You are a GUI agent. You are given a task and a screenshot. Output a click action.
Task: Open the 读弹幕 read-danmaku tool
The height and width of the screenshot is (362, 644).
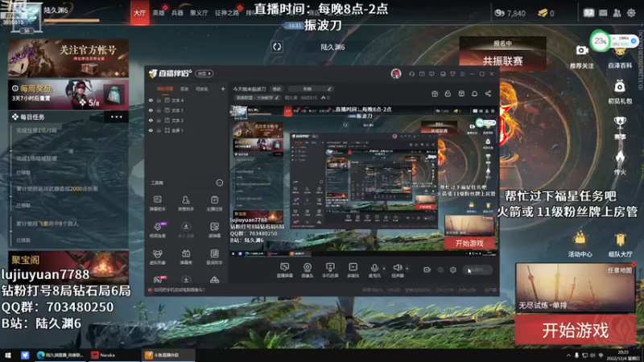(214, 230)
